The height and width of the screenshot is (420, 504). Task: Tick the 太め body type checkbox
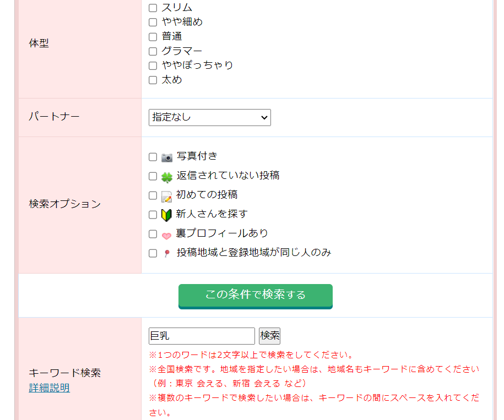click(153, 80)
